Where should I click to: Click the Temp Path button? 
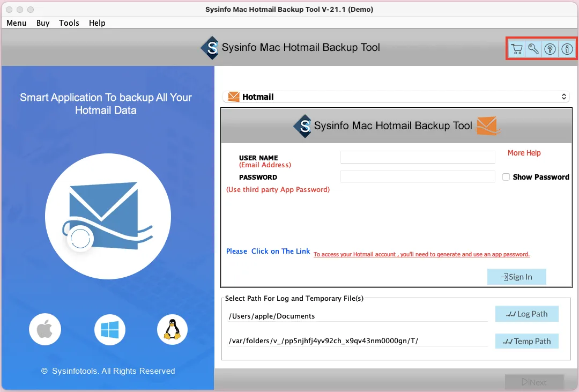pos(526,341)
